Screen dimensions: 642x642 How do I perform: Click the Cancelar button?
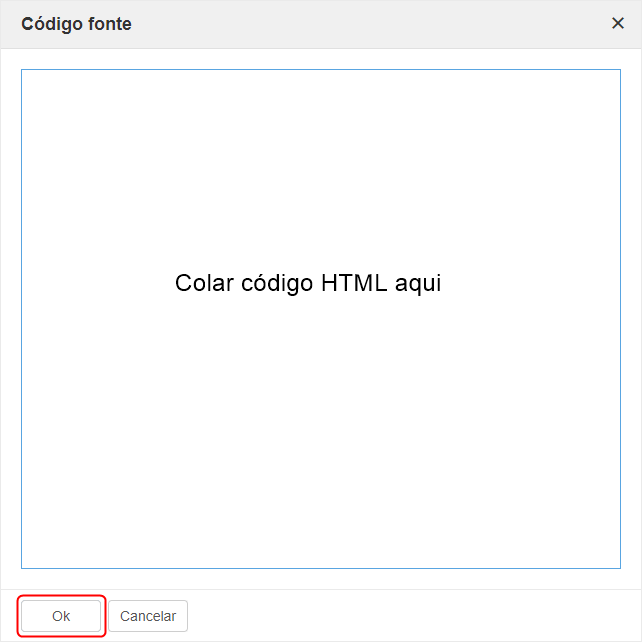click(148, 616)
